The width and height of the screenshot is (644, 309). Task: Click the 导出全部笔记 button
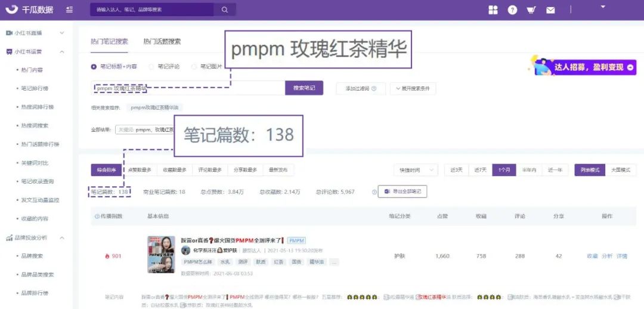[x=402, y=191]
